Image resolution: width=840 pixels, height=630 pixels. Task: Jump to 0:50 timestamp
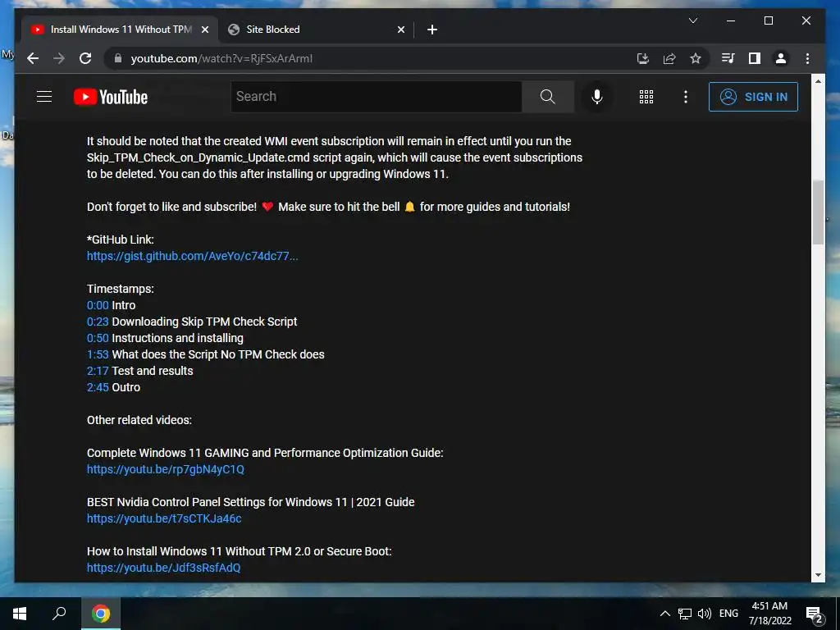point(98,338)
